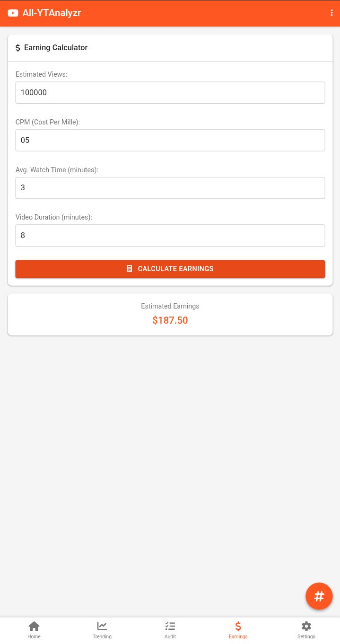340x644 pixels.
Task: Click the Home icon in bottom navigation
Action: pyautogui.click(x=34, y=626)
